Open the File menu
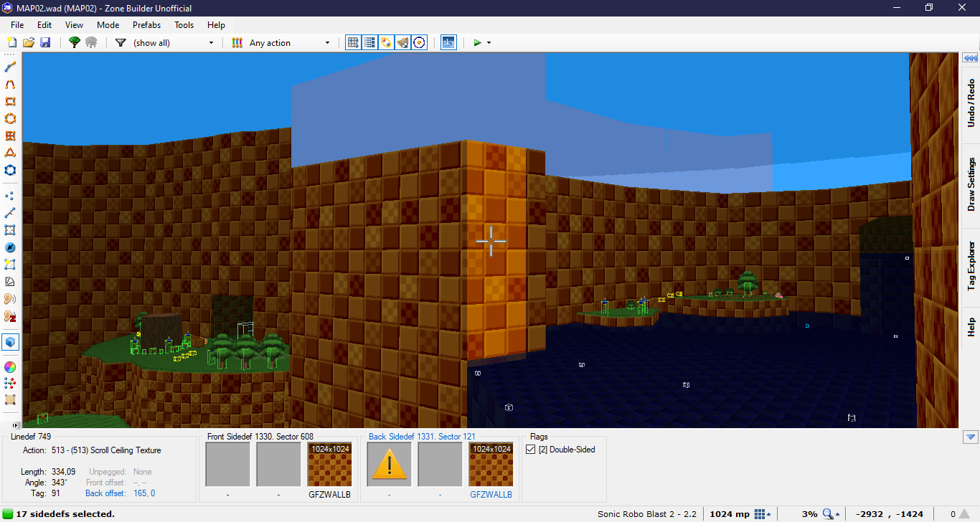Screen dimensions: 980x522 [x=17, y=25]
